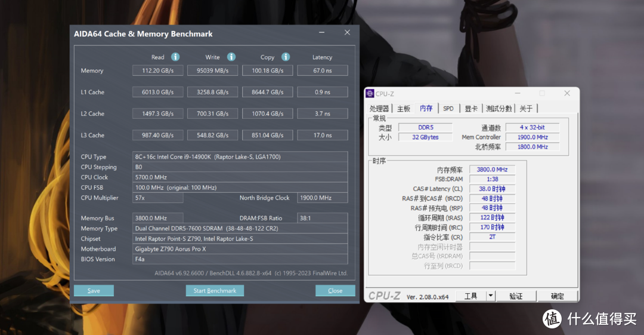Click the CPU Clock 5700.0 MHz field
The image size is (644, 335).
[x=240, y=177]
